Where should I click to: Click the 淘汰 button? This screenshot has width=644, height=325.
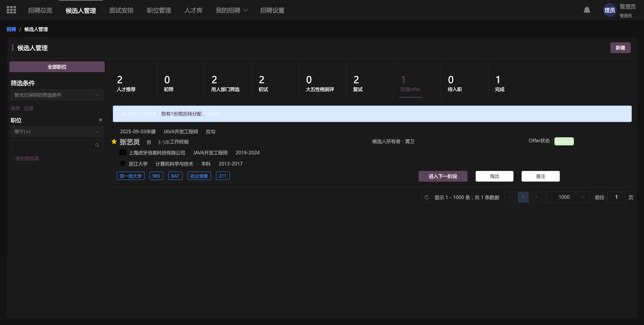494,176
